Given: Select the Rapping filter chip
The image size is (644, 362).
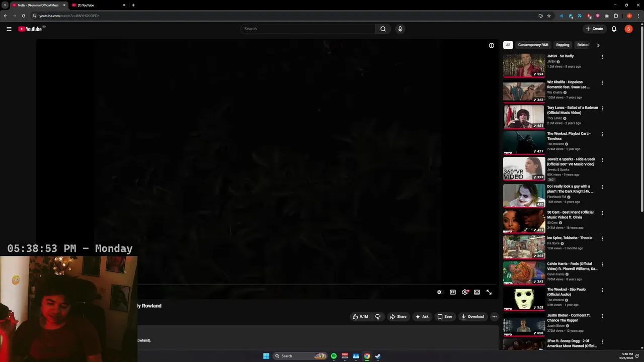Looking at the screenshot, I should 562,45.
